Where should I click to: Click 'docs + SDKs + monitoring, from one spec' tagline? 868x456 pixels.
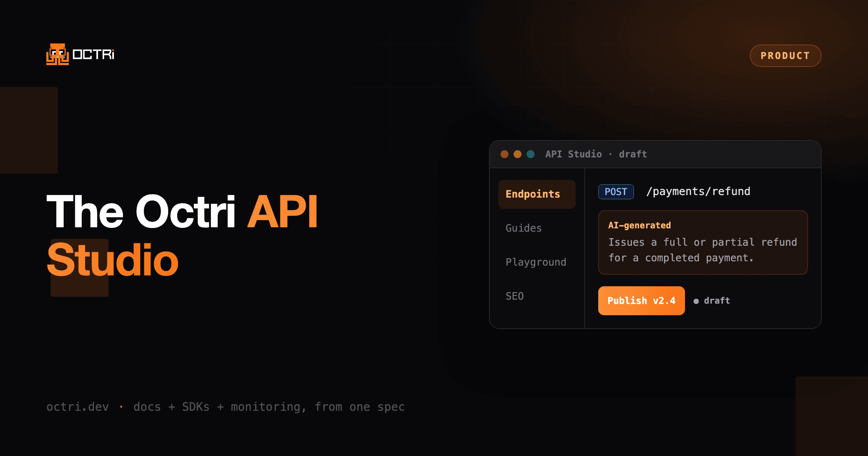click(x=269, y=407)
